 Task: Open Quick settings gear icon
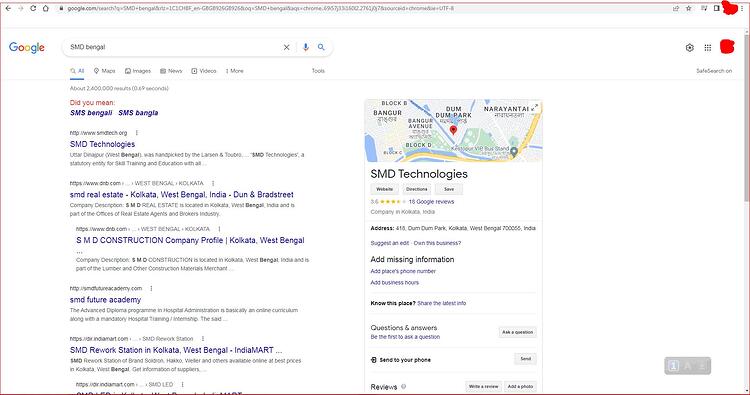click(689, 47)
